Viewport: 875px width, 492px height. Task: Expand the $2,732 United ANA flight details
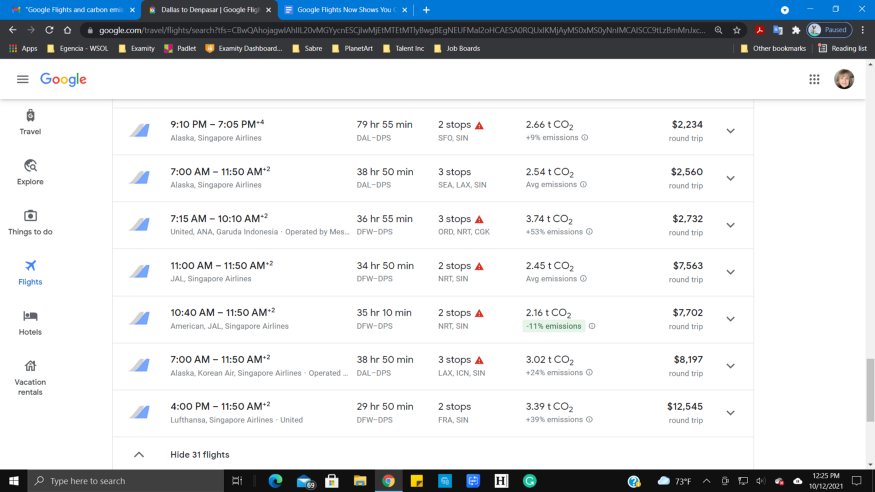730,225
